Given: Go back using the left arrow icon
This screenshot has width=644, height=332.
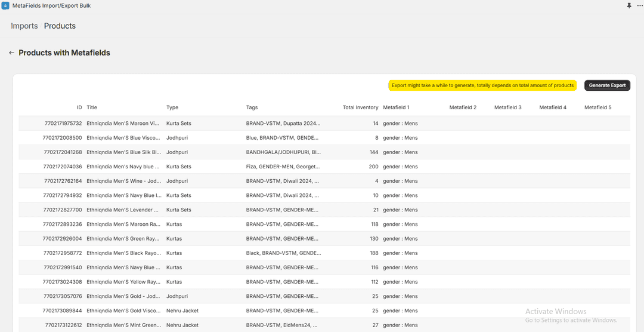Looking at the screenshot, I should point(11,53).
